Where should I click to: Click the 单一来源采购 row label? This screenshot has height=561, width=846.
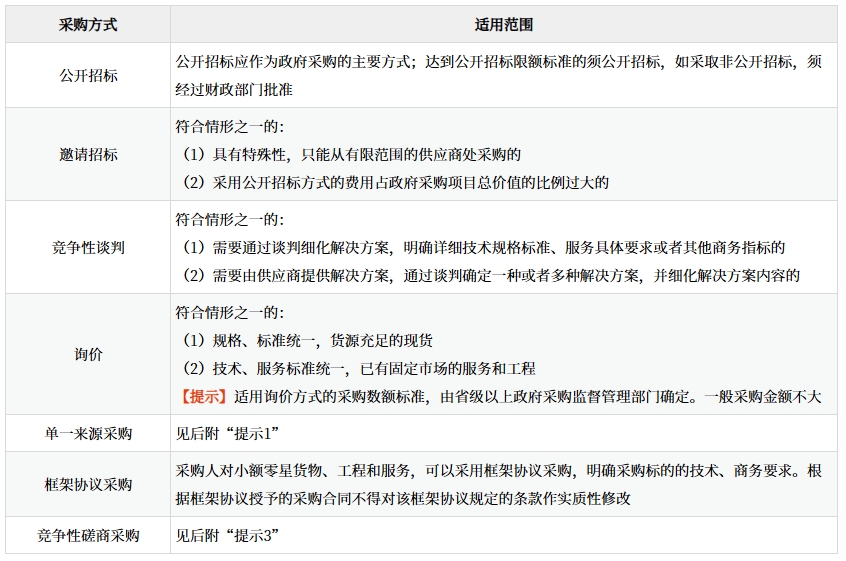coord(87,434)
